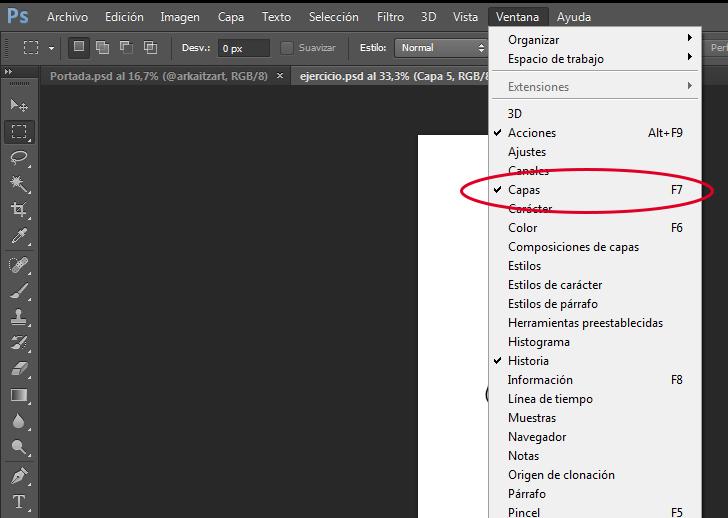Show the Muestras panel
This screenshot has width=728, height=518.
pos(595,418)
